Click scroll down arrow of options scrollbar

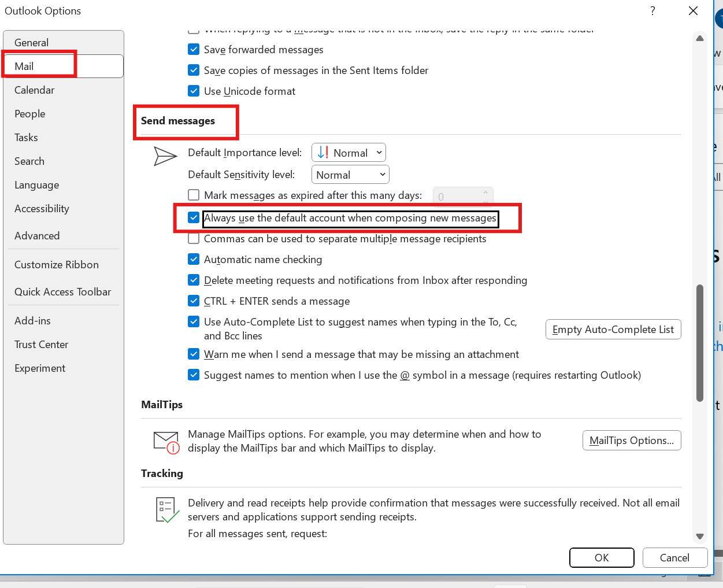pyautogui.click(x=700, y=537)
